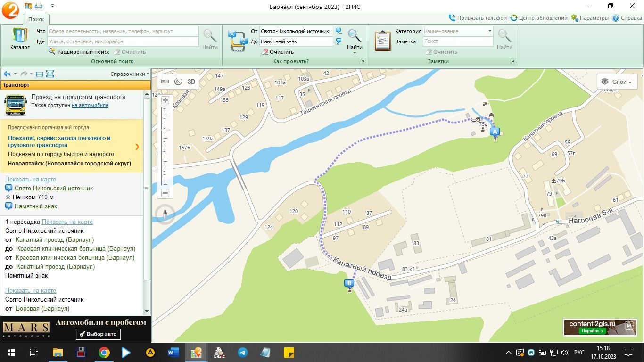The image size is (644, 362).
Task: Click the Найти magnifier in Заметки group
Action: pos(504,39)
